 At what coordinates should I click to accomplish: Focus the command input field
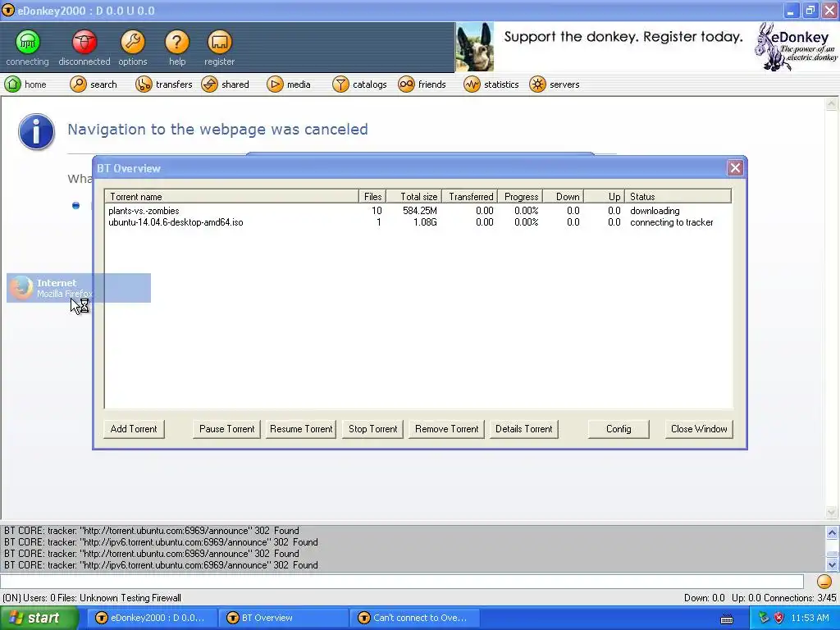[x=402, y=582]
